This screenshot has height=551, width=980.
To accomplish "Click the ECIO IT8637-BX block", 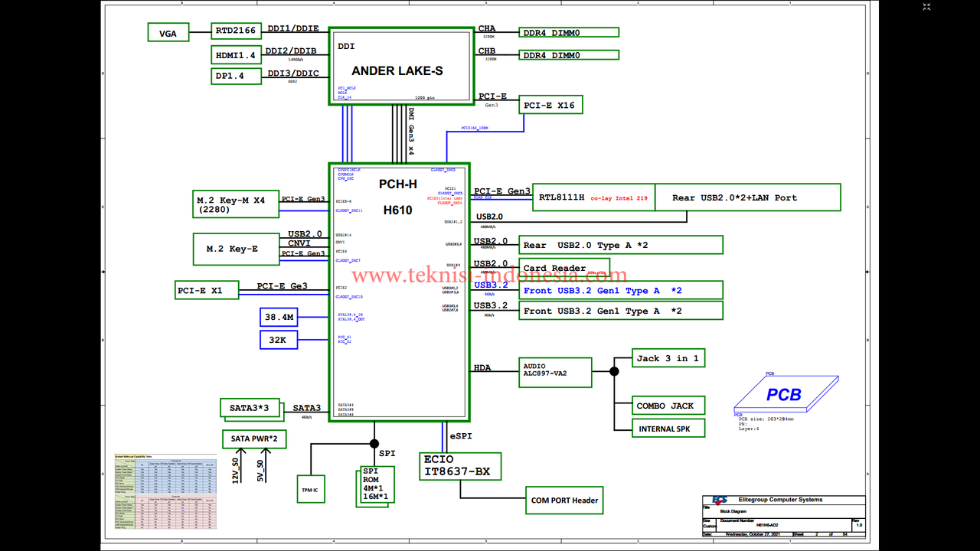I will click(460, 466).
